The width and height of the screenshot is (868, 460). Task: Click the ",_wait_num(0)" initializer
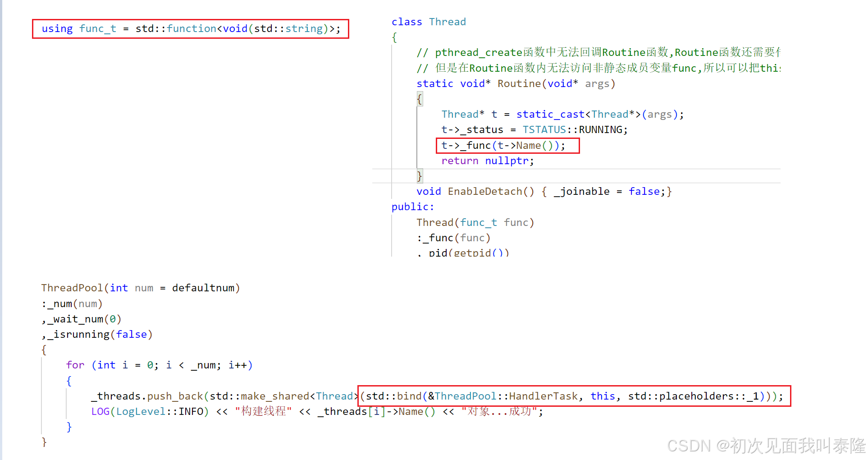(x=82, y=319)
